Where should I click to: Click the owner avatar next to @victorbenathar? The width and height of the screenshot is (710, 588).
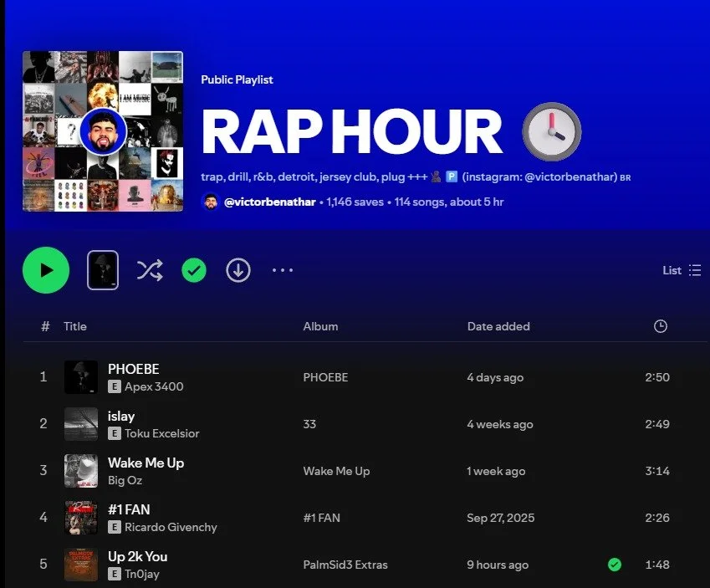(x=211, y=202)
